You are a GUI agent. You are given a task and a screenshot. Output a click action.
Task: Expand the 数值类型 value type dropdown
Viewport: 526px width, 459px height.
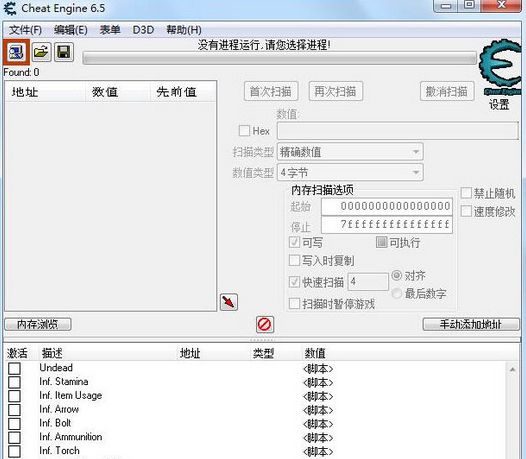tap(350, 172)
